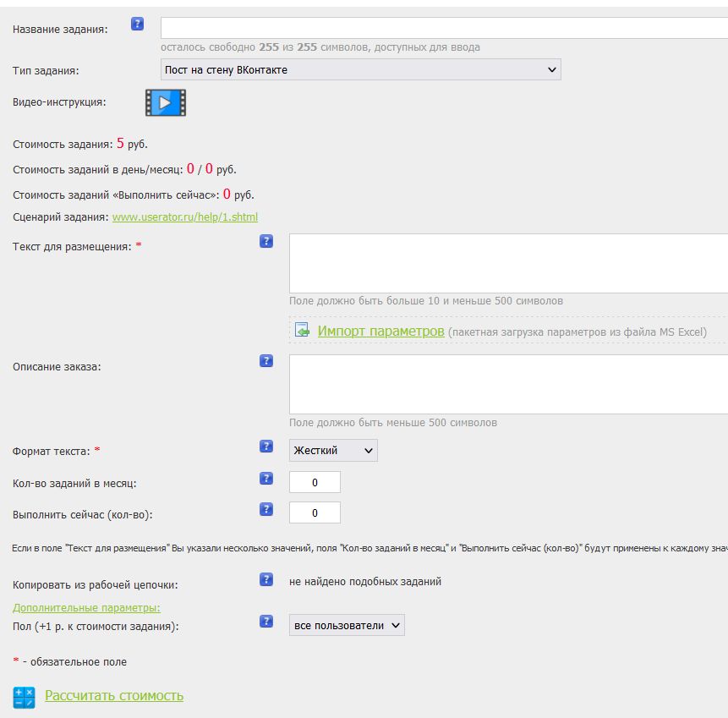Click the Кол-во заданий в месяц input
This screenshot has height=718, width=728.
click(315, 483)
